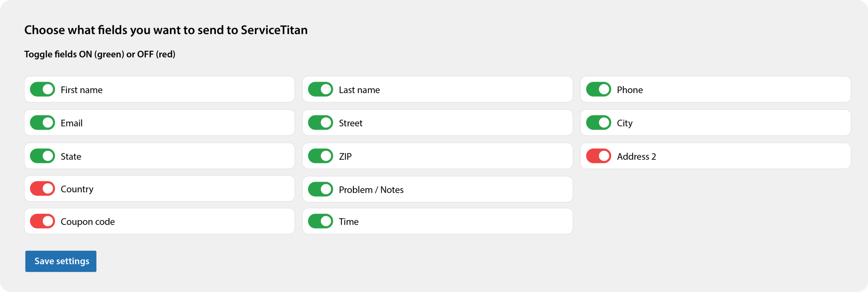868x292 pixels.
Task: Click the ServiceTitan fields heading
Action: pyautogui.click(x=166, y=30)
